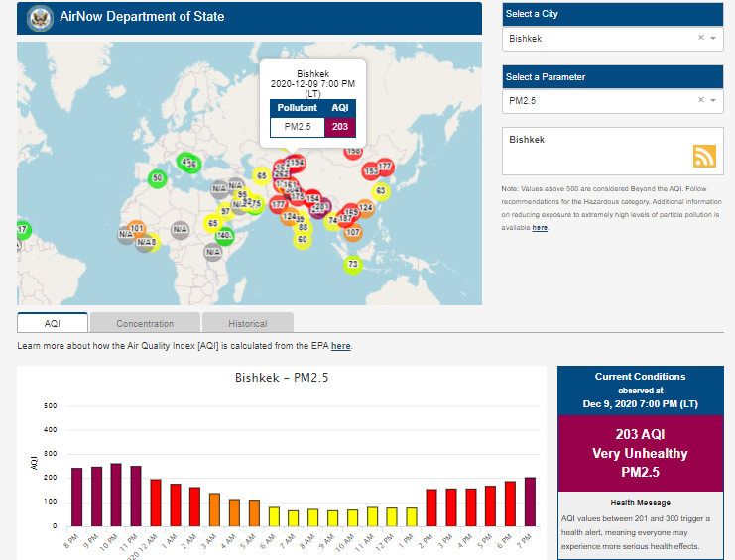Clear the PM2.5 parameter selection

point(700,100)
